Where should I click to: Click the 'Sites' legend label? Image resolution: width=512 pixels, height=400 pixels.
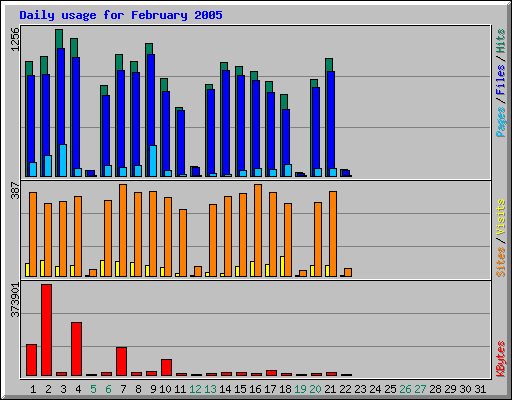pyautogui.click(x=501, y=262)
